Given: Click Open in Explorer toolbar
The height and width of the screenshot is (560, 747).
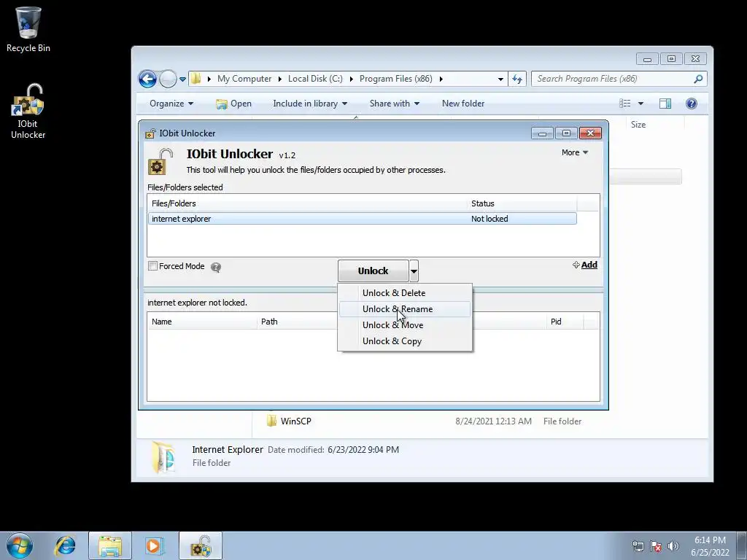Looking at the screenshot, I should point(233,104).
